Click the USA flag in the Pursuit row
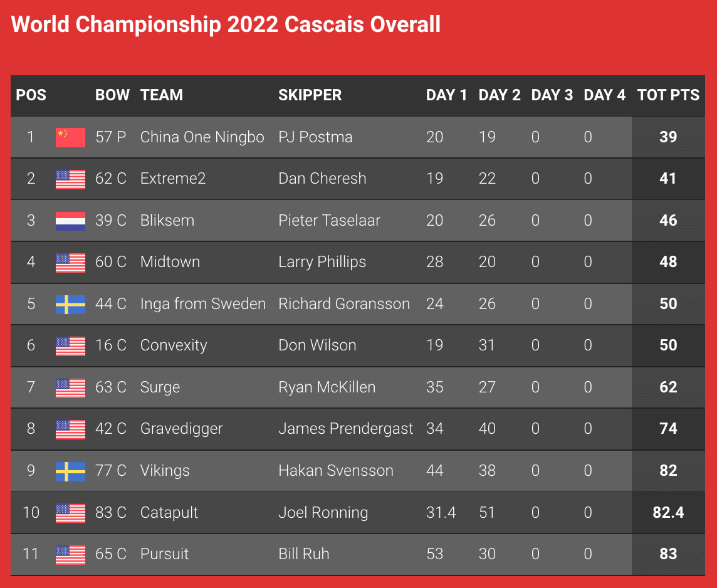 [70, 555]
